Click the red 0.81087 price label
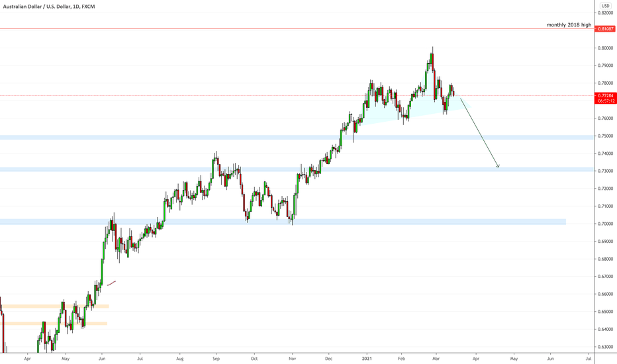Viewport: 617px width, 364px height. 606,28
